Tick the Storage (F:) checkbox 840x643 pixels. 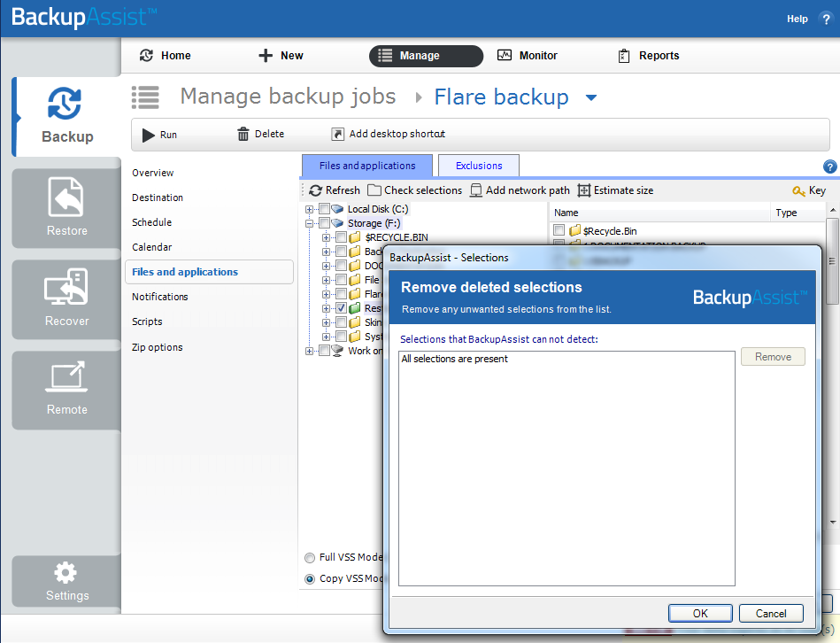pos(324,223)
